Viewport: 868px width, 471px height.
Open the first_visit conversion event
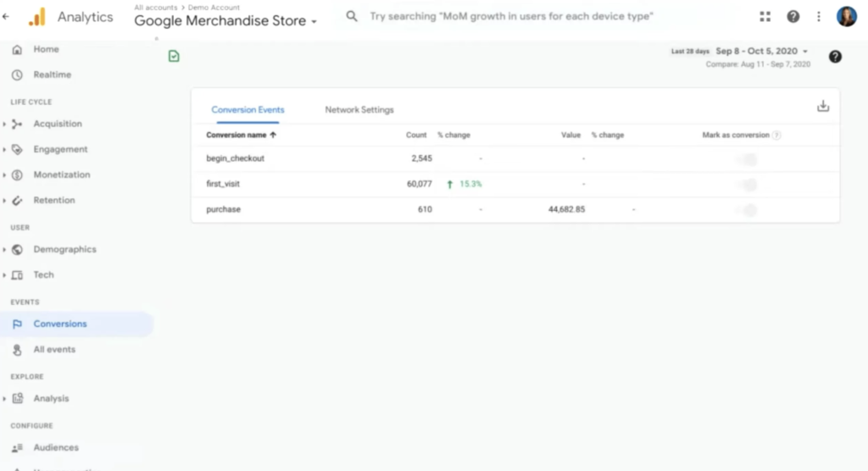click(x=223, y=184)
